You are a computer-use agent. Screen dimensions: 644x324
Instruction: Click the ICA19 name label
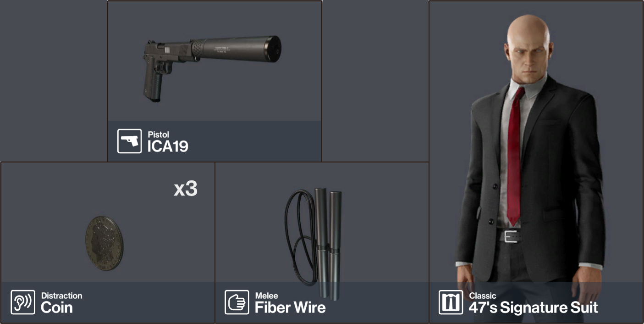(168, 146)
